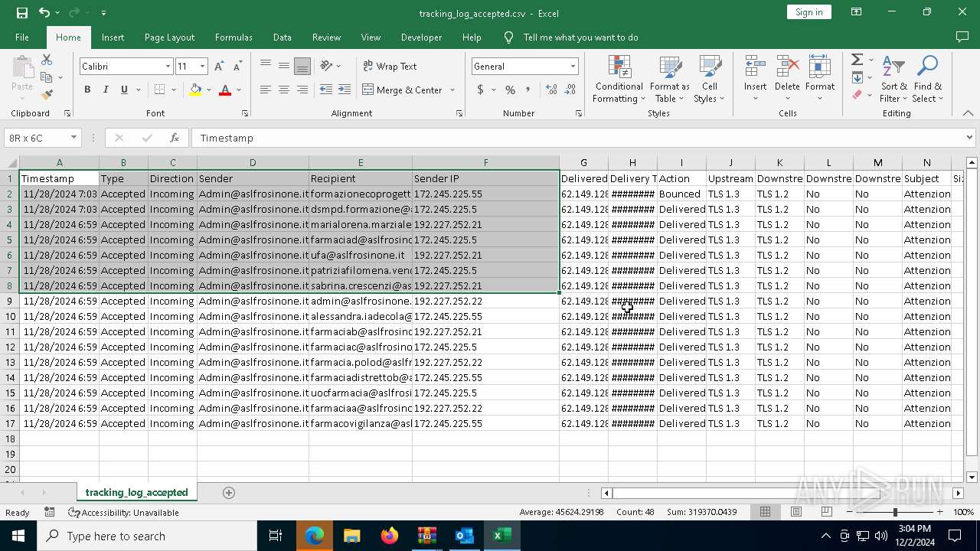Screen dimensions: 980x551
Task: Align text right
Action: coord(302,90)
